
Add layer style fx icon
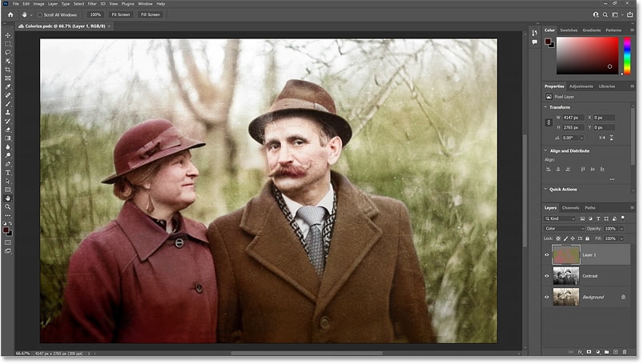[x=580, y=352]
